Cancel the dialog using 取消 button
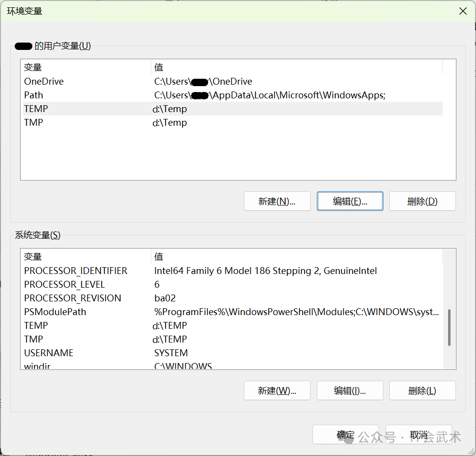476x456 pixels. pos(419,434)
